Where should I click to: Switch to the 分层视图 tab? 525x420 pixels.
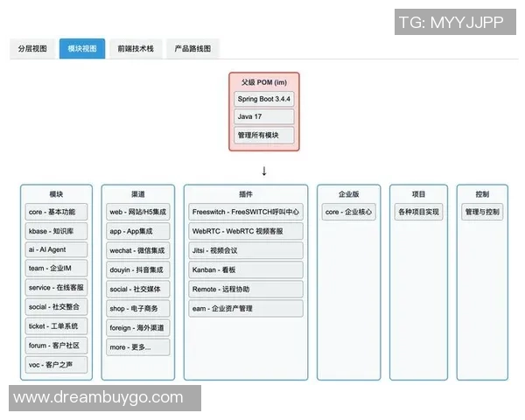[33, 49]
